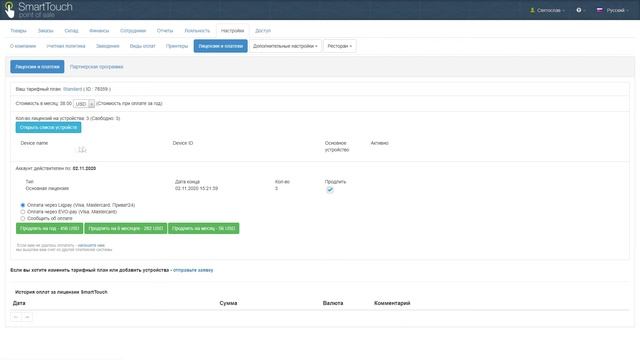
Task: Expand Дополнительные настройки dropdown
Action: pos(285,46)
